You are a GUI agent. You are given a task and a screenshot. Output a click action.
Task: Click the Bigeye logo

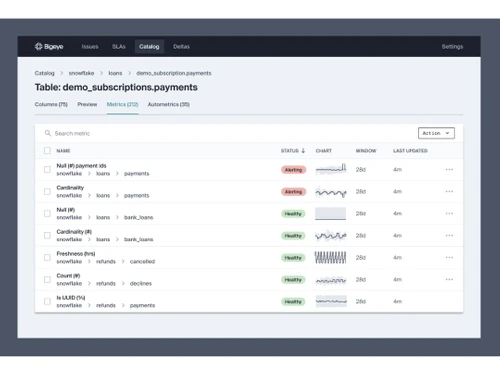49,47
